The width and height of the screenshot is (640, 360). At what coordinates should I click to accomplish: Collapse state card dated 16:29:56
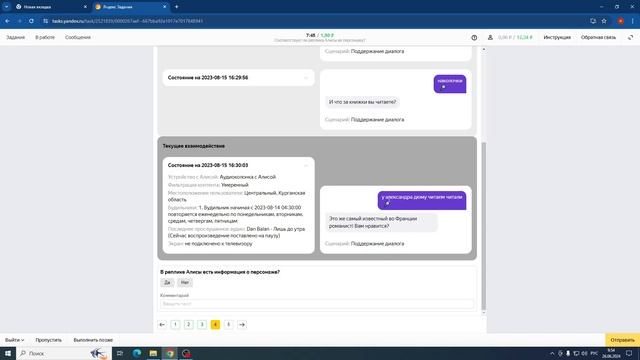(306, 78)
